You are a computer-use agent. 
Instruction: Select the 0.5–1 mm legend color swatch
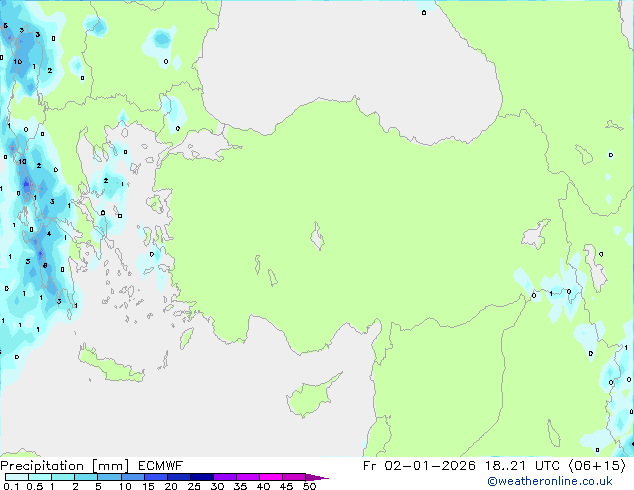click(40, 477)
